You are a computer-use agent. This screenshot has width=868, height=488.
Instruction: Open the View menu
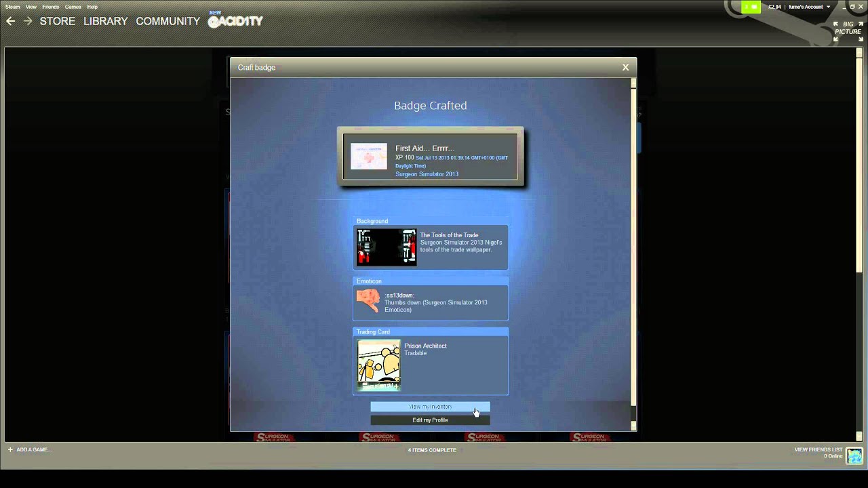click(x=31, y=7)
